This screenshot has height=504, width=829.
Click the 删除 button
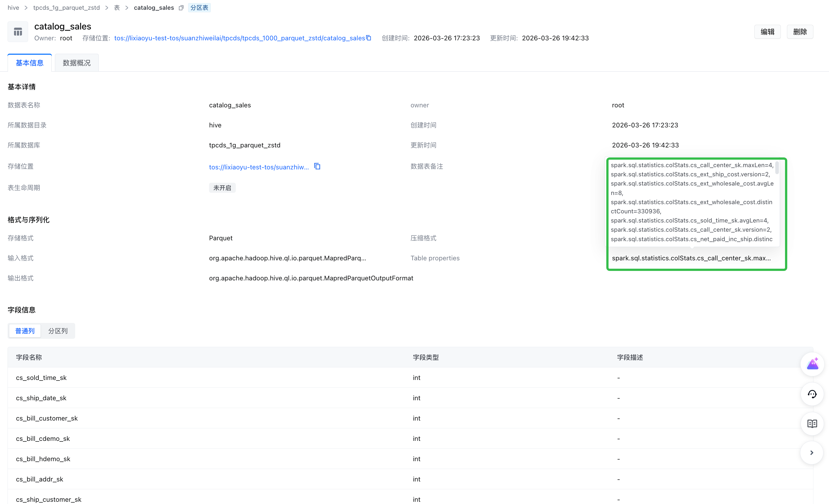pos(800,32)
